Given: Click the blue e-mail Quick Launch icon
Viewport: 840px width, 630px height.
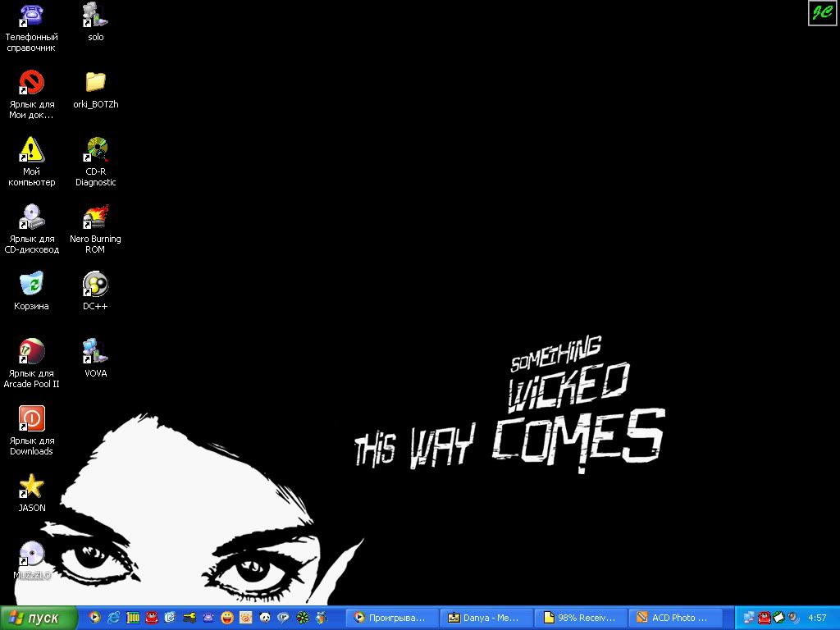Looking at the screenshot, I should pyautogui.click(x=171, y=618).
